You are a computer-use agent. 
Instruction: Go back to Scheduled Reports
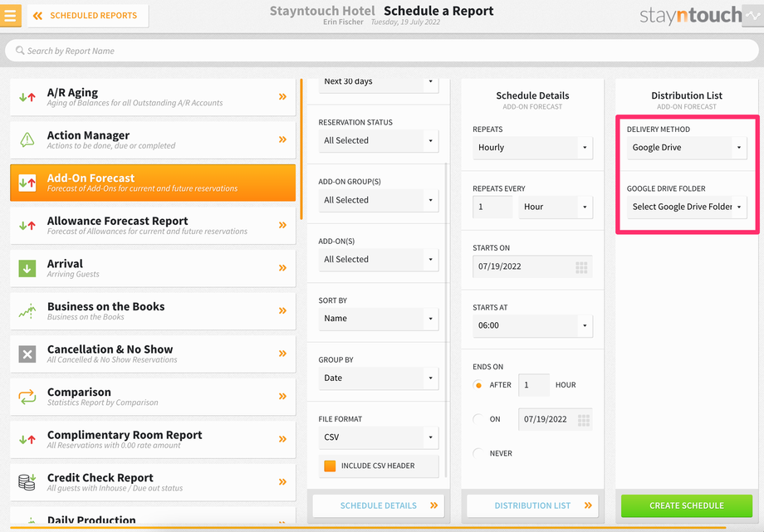coord(88,16)
